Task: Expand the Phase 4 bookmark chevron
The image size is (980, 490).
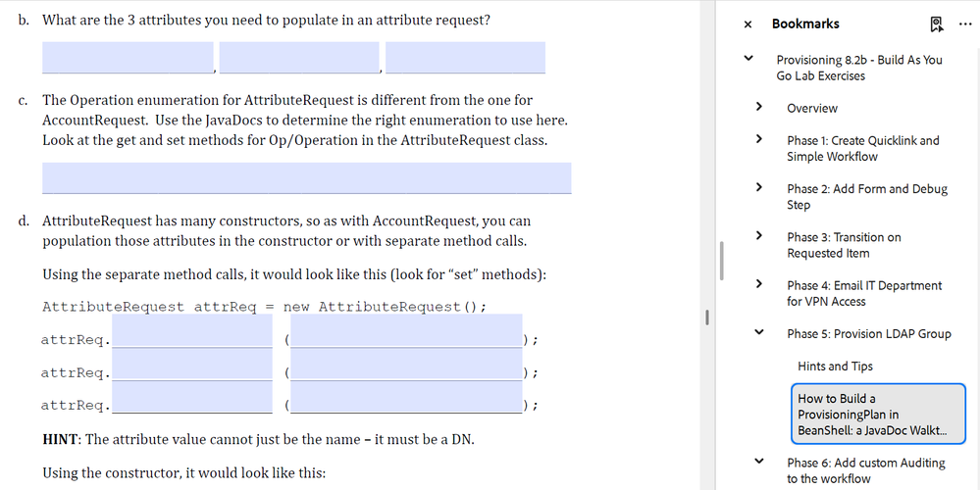Action: pos(758,284)
